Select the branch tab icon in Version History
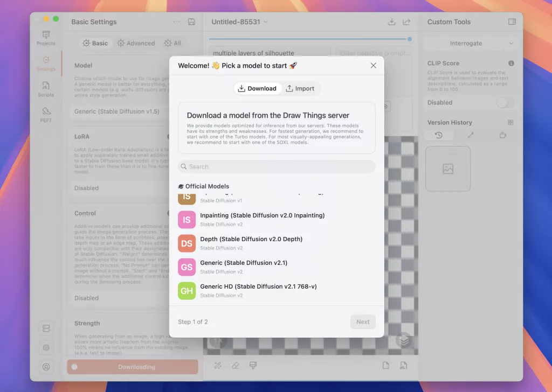This screenshot has height=392, width=552. click(470, 135)
